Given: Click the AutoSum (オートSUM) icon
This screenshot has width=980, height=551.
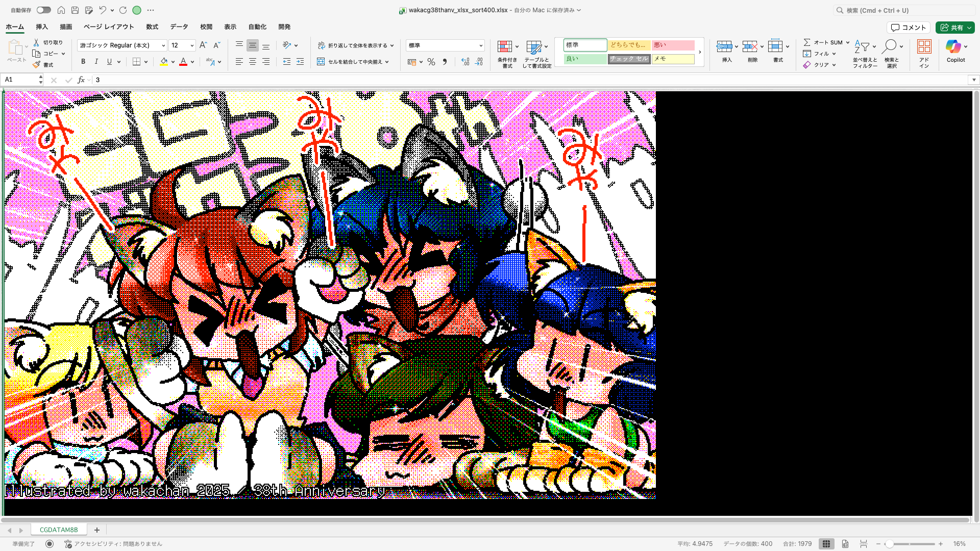Looking at the screenshot, I should tap(808, 42).
